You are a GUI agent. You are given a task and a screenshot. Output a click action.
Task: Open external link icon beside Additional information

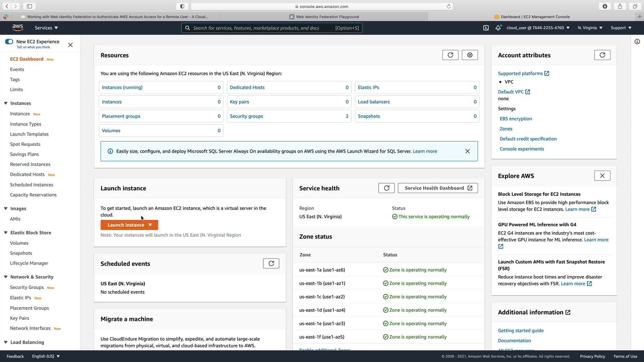[x=568, y=312]
